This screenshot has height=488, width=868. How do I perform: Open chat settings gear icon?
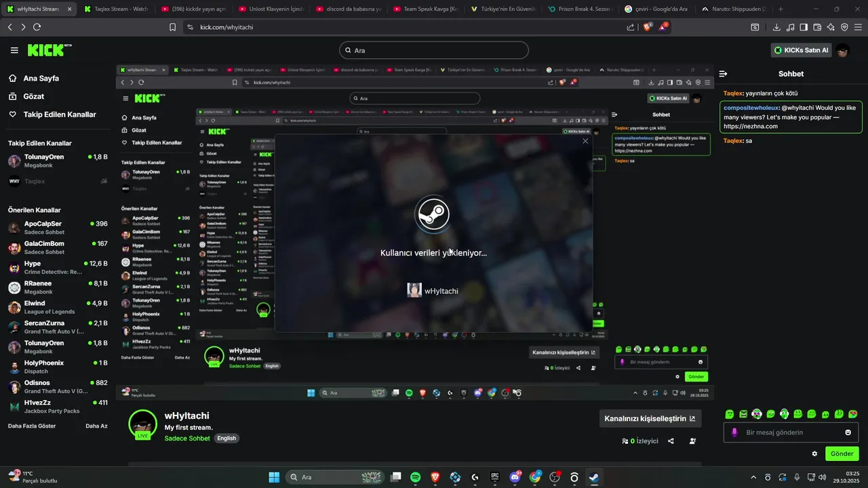pyautogui.click(x=814, y=453)
